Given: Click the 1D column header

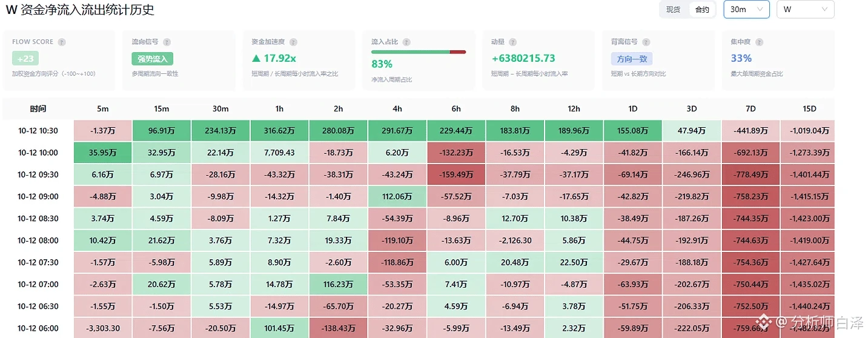Looking at the screenshot, I should tap(632, 109).
